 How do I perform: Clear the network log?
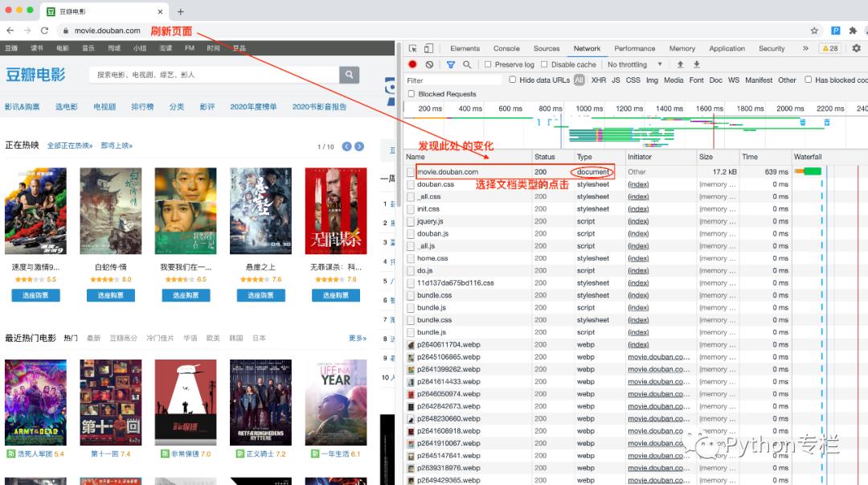pyautogui.click(x=429, y=64)
